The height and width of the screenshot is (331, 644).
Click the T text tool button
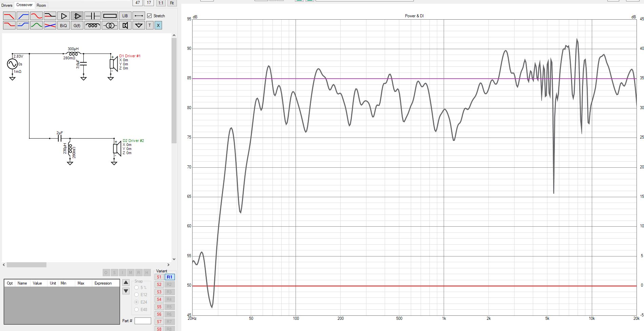149,25
